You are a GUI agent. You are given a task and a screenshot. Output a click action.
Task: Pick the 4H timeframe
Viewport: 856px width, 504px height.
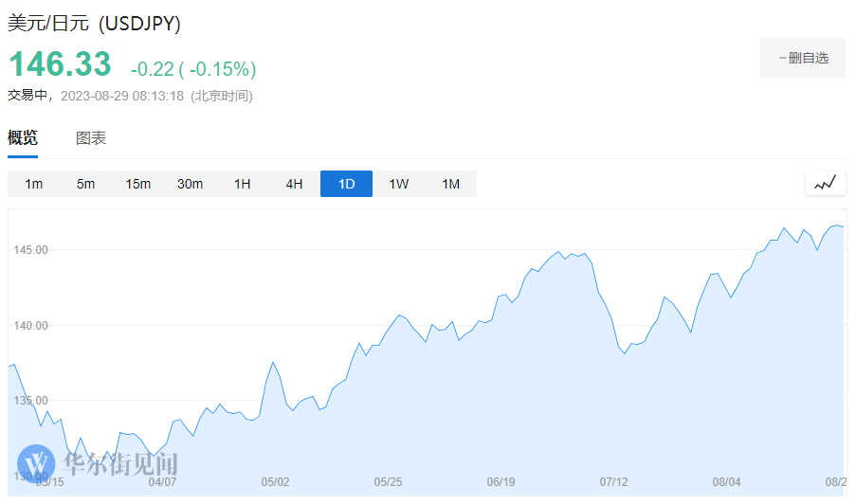tap(295, 184)
